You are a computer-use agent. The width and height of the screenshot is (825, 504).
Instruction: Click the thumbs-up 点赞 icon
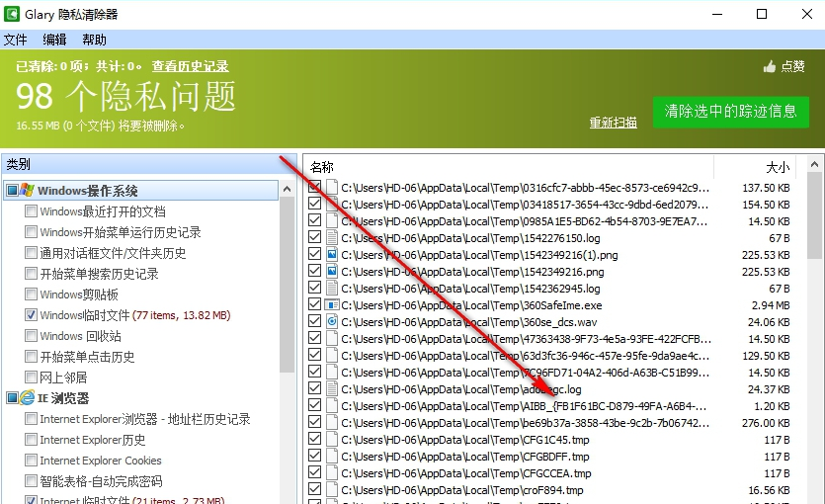pyautogui.click(x=770, y=66)
